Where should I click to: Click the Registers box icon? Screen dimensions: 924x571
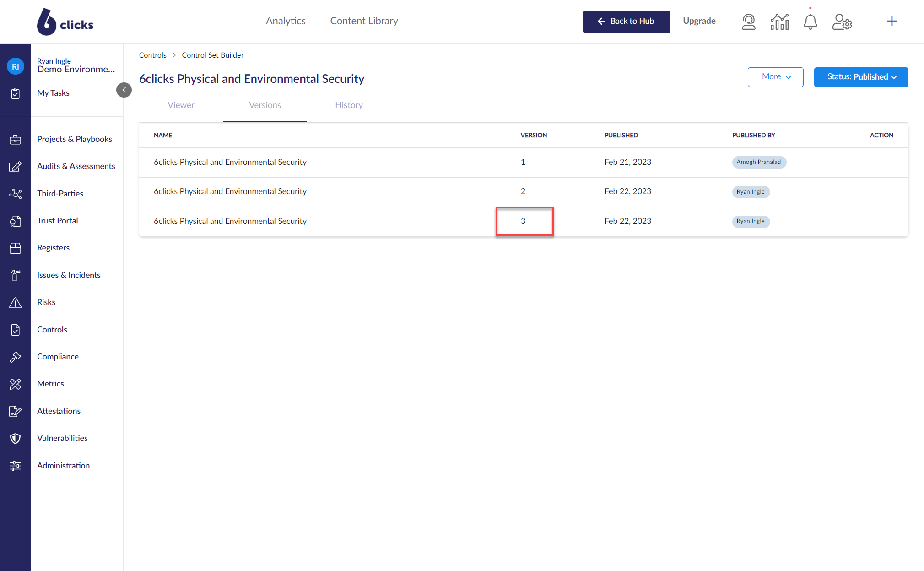(x=15, y=248)
